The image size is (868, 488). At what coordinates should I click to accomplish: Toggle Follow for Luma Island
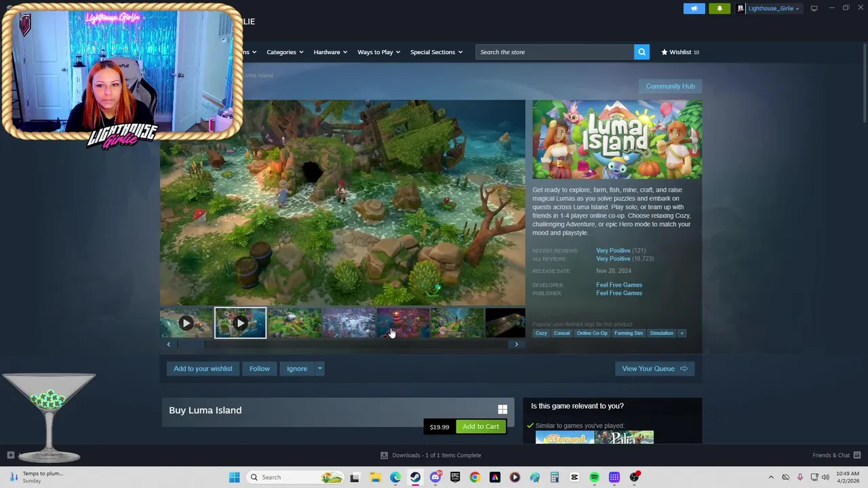[x=259, y=369]
